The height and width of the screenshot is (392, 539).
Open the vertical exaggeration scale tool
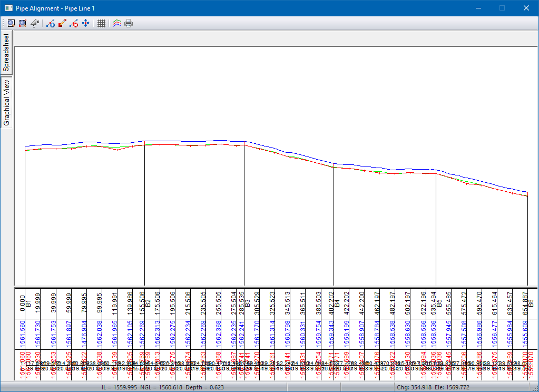(35, 23)
